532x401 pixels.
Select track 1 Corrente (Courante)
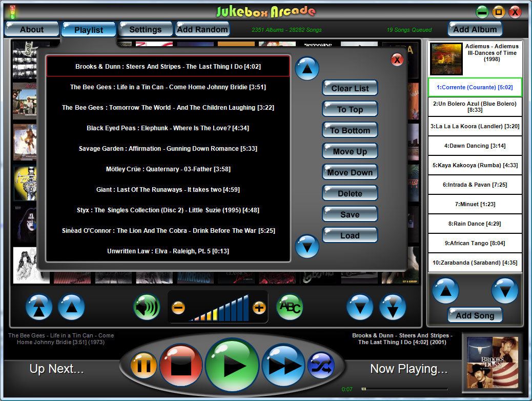tap(475, 87)
